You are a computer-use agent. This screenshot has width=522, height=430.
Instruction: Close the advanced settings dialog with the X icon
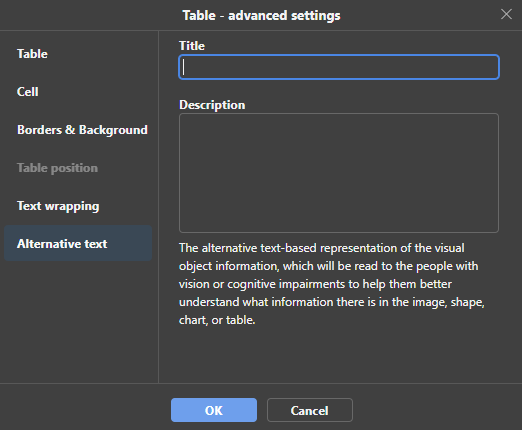tap(506, 14)
